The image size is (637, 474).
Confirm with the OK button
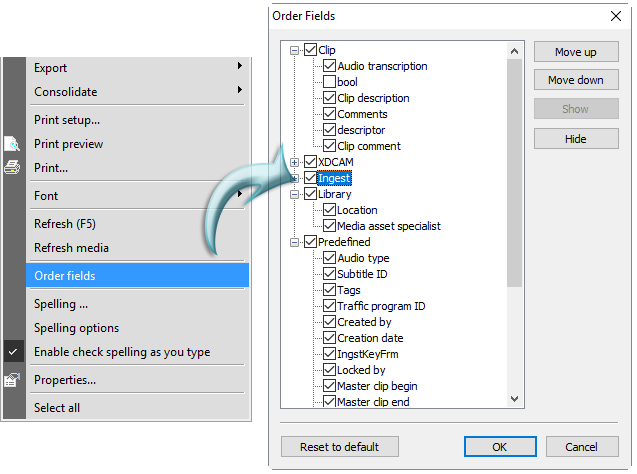tap(499, 446)
